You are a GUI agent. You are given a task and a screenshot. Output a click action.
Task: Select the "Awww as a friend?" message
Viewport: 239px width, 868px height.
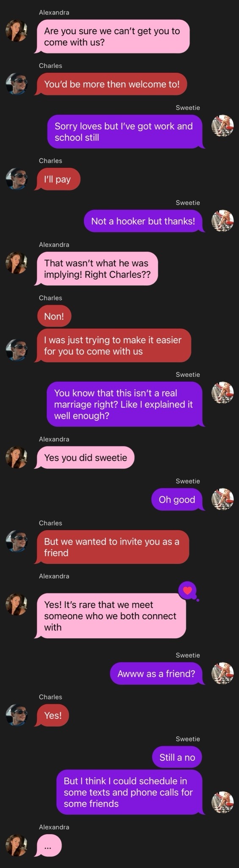tap(157, 673)
